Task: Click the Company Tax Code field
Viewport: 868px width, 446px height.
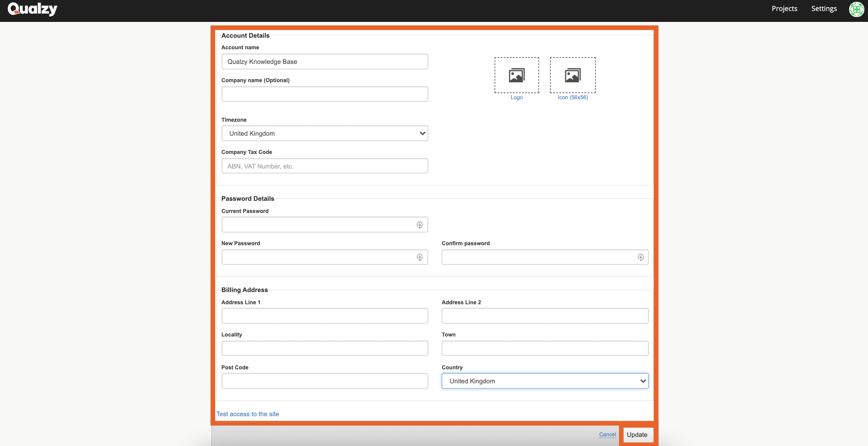Action: 324,166
